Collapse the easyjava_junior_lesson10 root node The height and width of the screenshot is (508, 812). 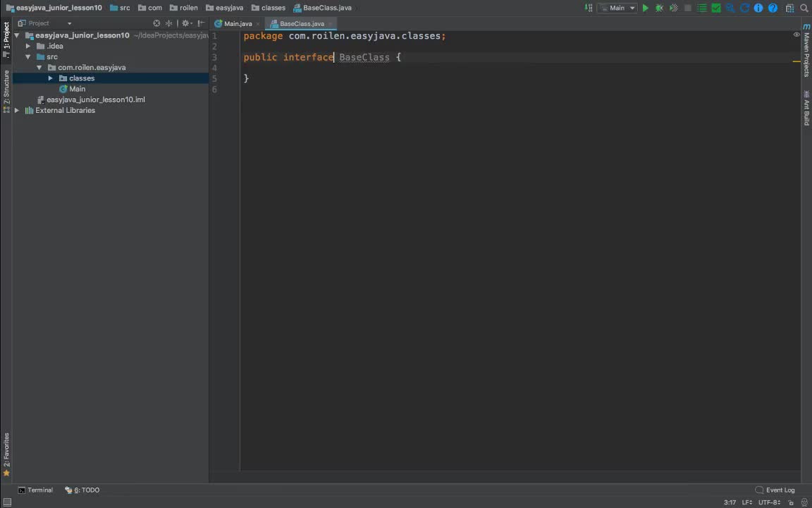17,35
